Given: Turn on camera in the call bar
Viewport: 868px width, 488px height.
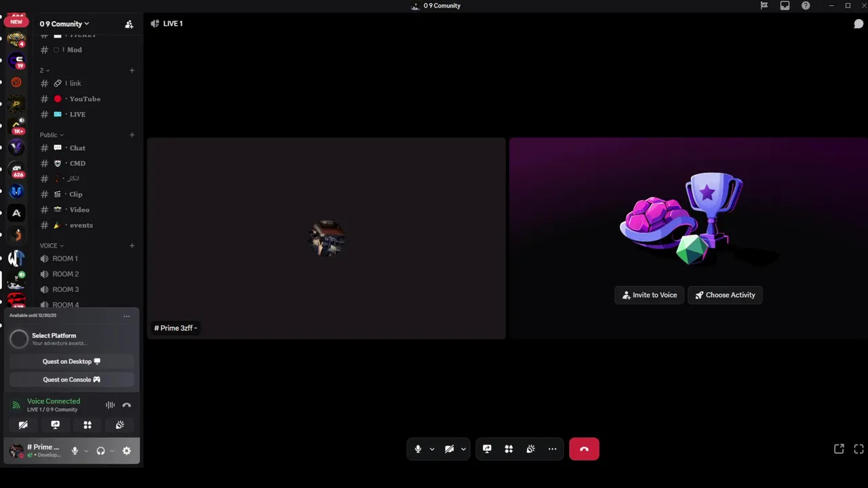Looking at the screenshot, I should coord(449,449).
